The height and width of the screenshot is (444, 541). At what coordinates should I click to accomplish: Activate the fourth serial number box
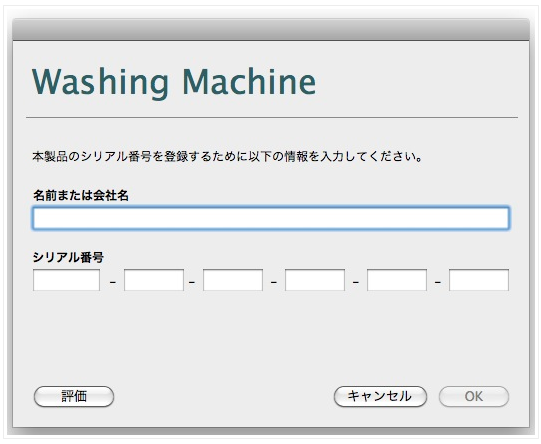click(x=315, y=280)
